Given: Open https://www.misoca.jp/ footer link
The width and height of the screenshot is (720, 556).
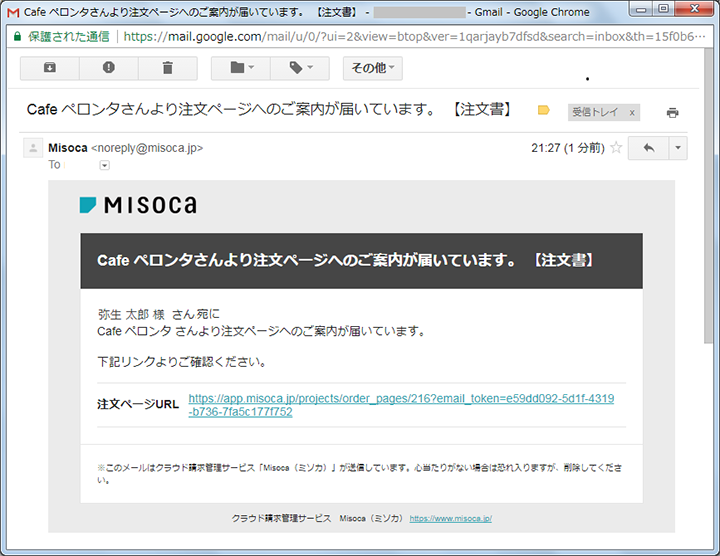Looking at the screenshot, I should pyautogui.click(x=450, y=518).
